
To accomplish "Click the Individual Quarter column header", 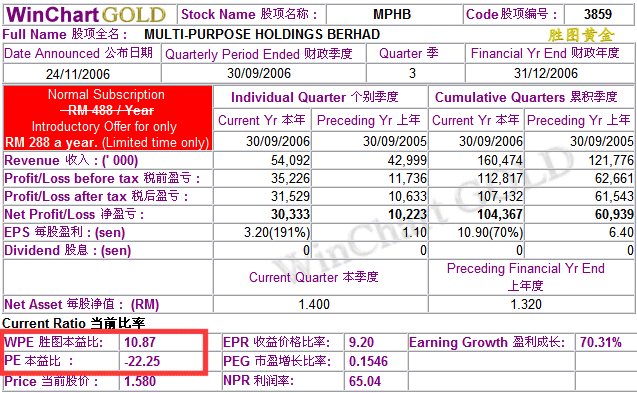I will [x=315, y=97].
